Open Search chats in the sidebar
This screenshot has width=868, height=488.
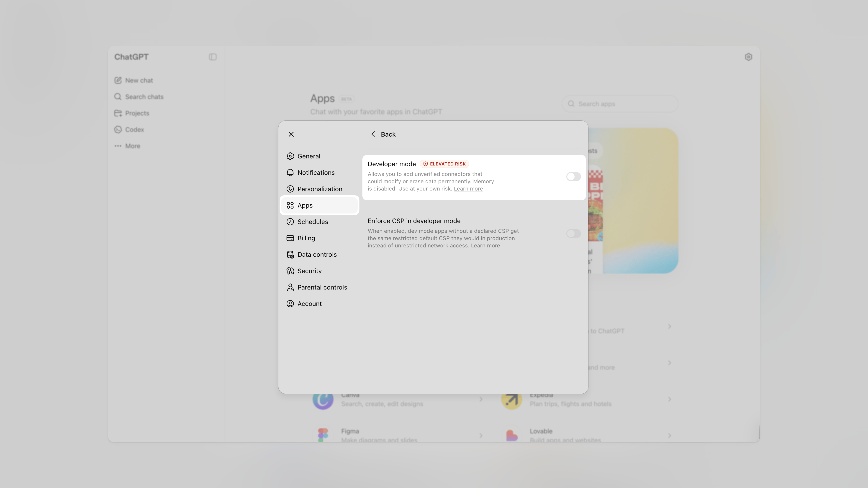[139, 97]
